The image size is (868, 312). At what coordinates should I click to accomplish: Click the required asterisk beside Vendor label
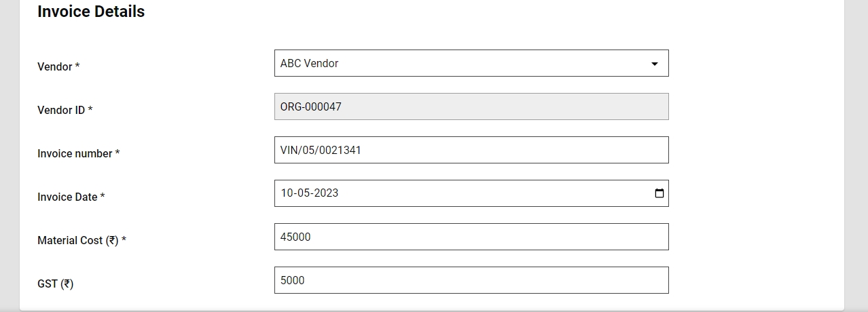[x=77, y=66]
